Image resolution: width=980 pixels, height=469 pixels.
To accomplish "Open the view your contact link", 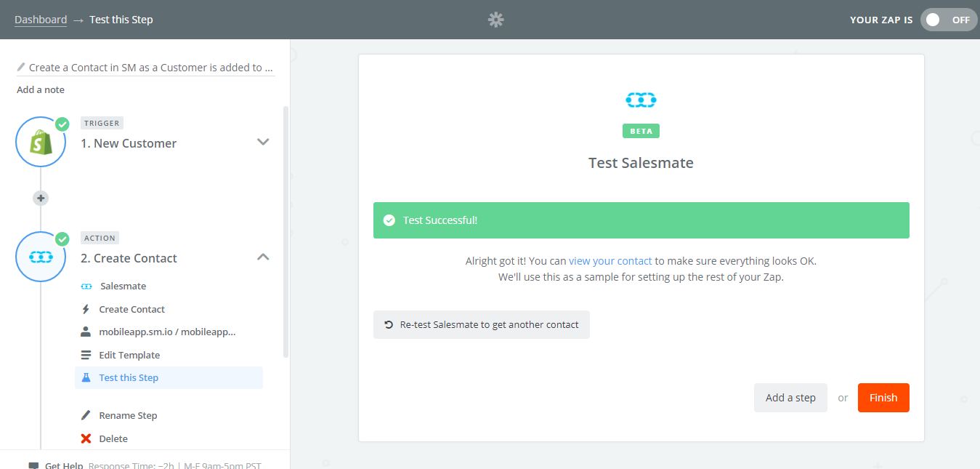I will pos(610,260).
